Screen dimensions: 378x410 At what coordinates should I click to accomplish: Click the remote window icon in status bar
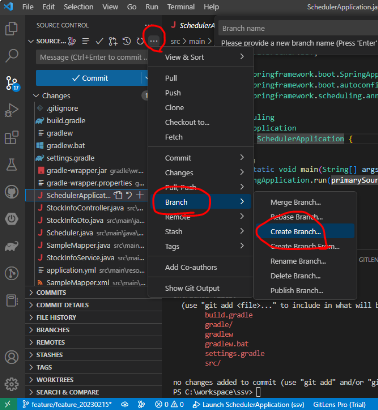[7, 404]
